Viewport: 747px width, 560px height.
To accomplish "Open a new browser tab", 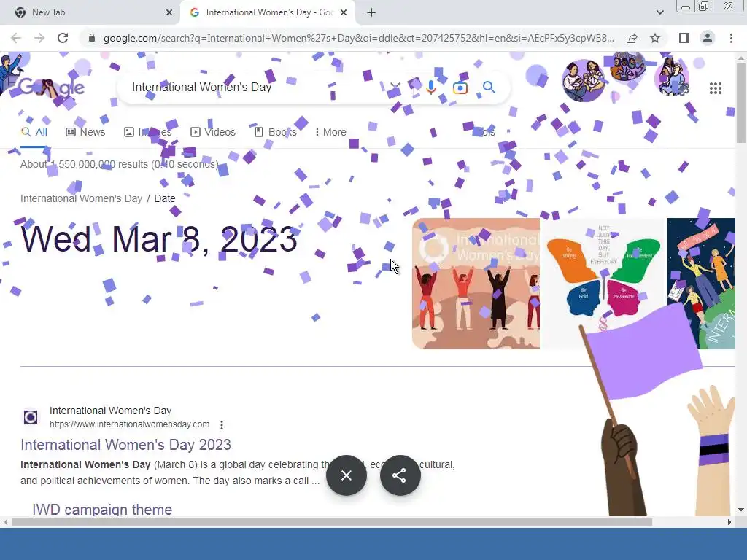I will click(x=371, y=12).
